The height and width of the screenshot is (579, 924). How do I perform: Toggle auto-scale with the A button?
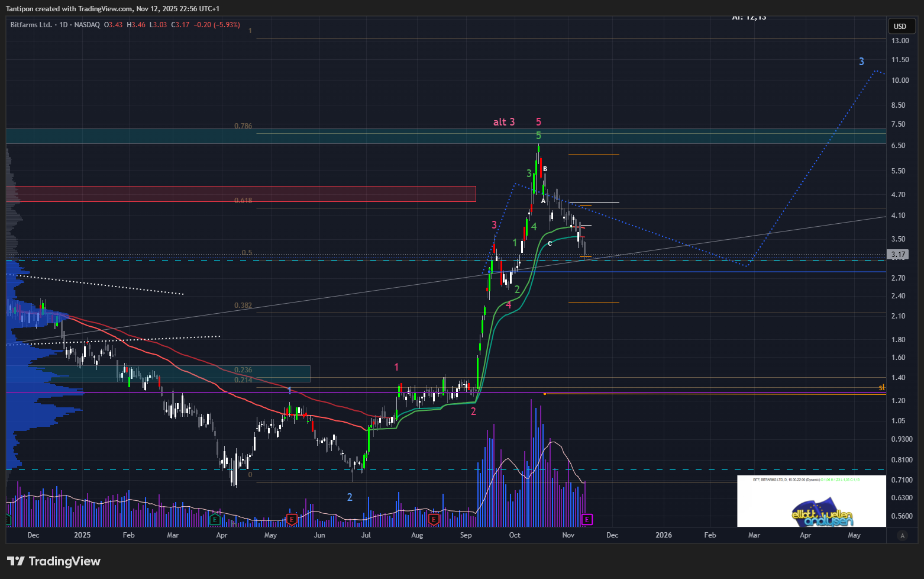pyautogui.click(x=902, y=536)
